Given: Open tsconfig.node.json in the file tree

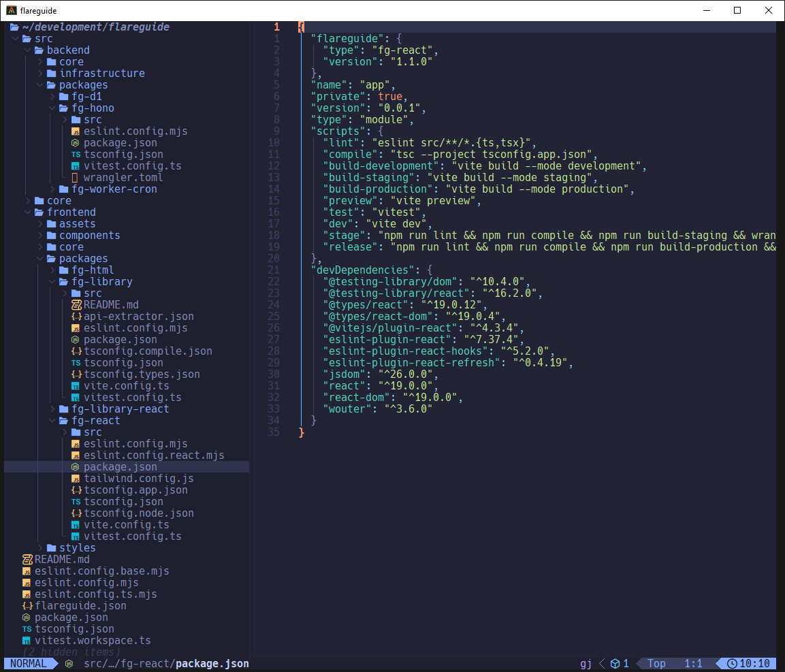Looking at the screenshot, I should pos(139,513).
